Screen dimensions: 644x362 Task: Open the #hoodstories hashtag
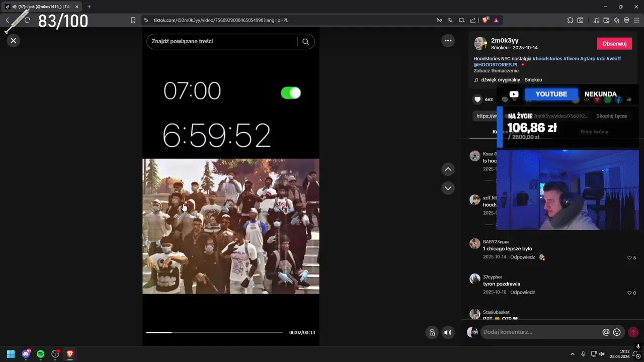(547, 59)
